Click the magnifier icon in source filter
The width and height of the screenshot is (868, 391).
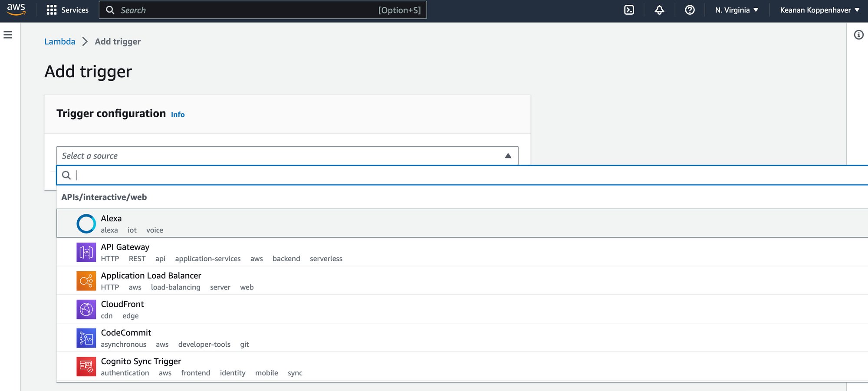(66, 175)
